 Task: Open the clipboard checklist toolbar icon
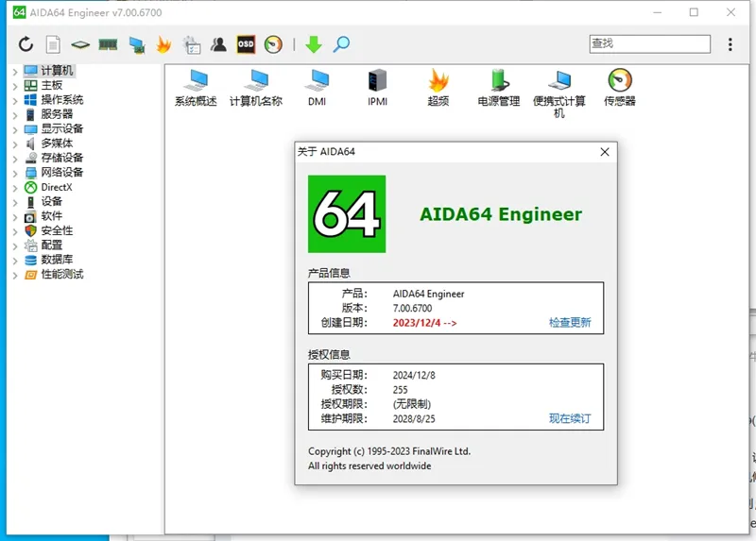point(192,44)
